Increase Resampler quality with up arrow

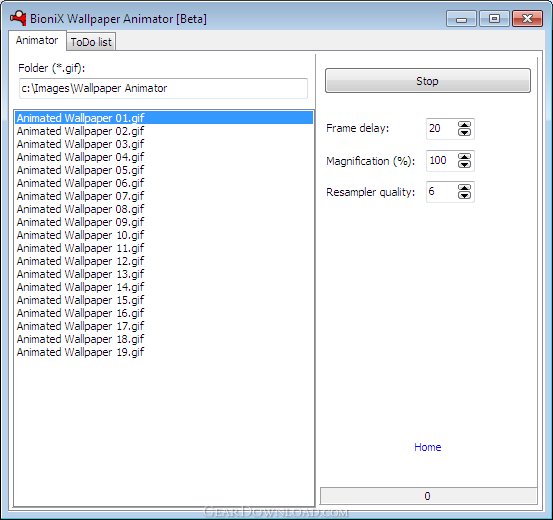(x=464, y=188)
